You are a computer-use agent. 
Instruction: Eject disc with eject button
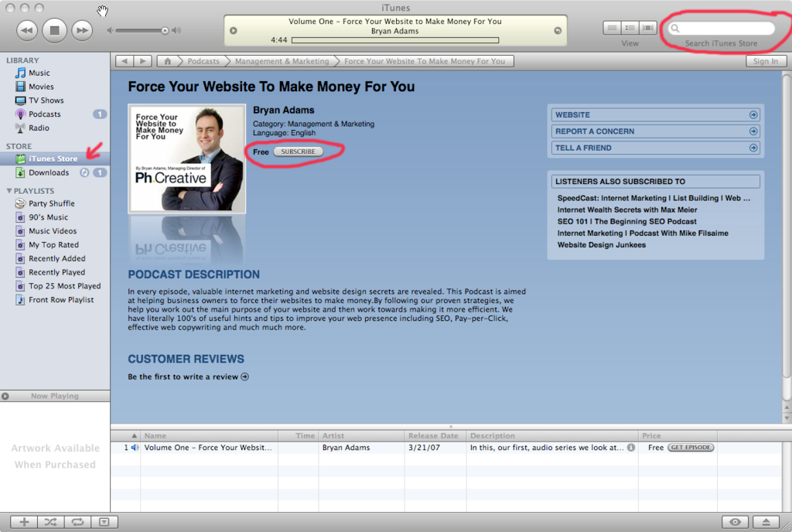click(x=766, y=522)
